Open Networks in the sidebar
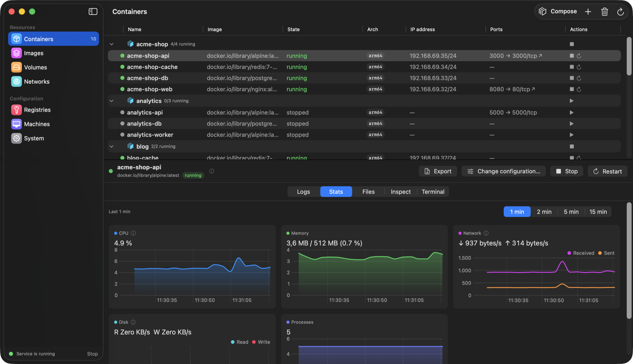 [x=53, y=82]
